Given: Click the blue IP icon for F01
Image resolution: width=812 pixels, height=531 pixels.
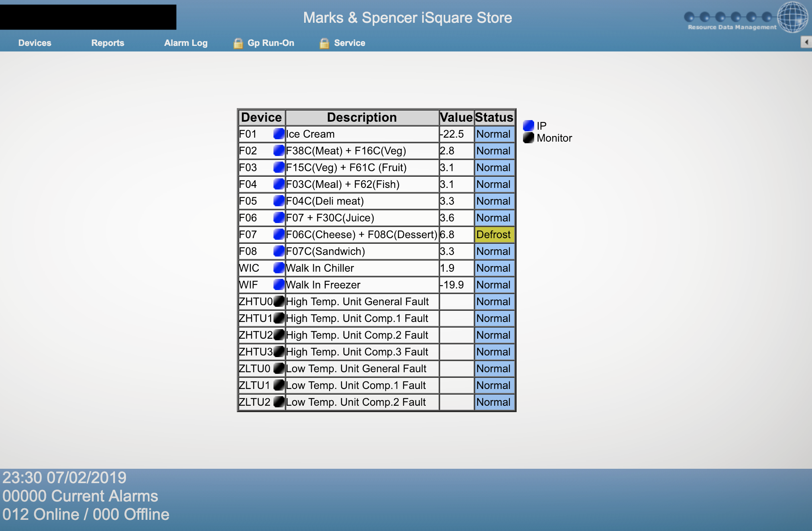Looking at the screenshot, I should tap(279, 134).
